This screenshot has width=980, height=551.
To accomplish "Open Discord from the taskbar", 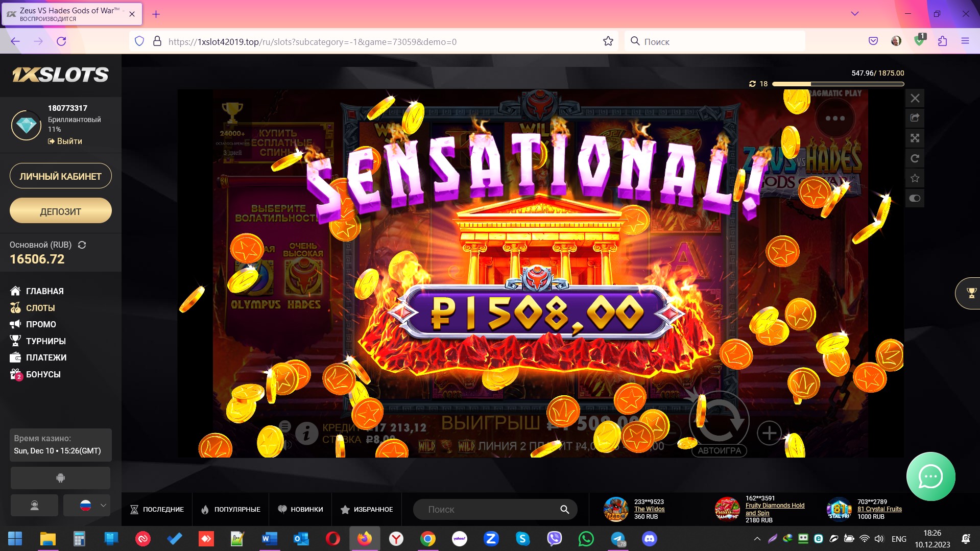I will [650, 538].
